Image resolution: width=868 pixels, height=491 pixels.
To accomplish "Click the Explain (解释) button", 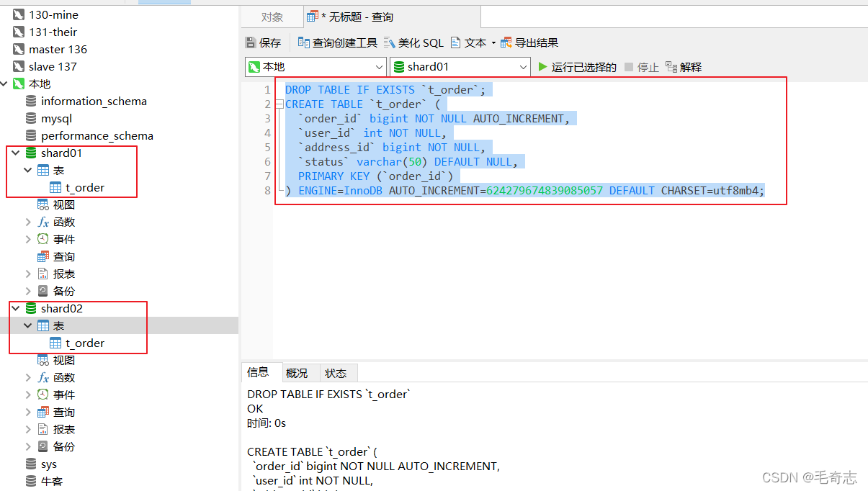I will point(684,67).
